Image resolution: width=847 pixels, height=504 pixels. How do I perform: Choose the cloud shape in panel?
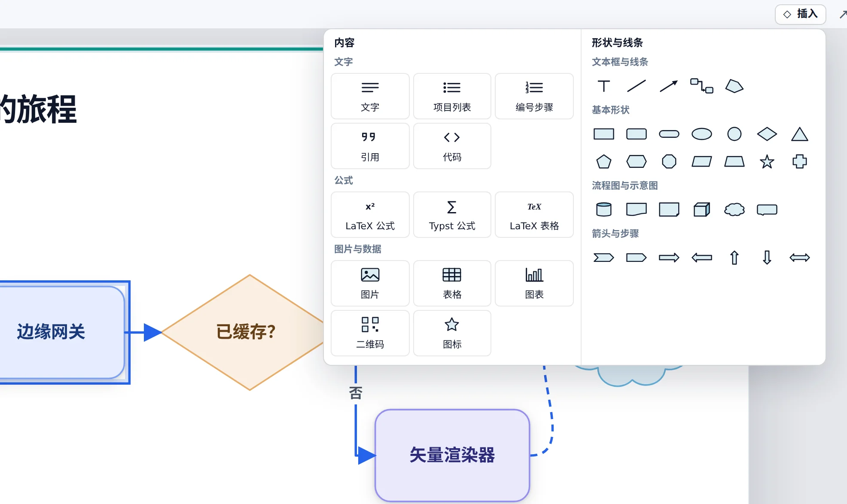tap(734, 210)
